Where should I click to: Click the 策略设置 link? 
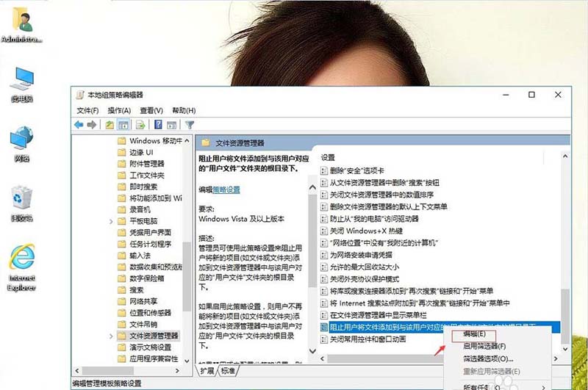point(226,190)
